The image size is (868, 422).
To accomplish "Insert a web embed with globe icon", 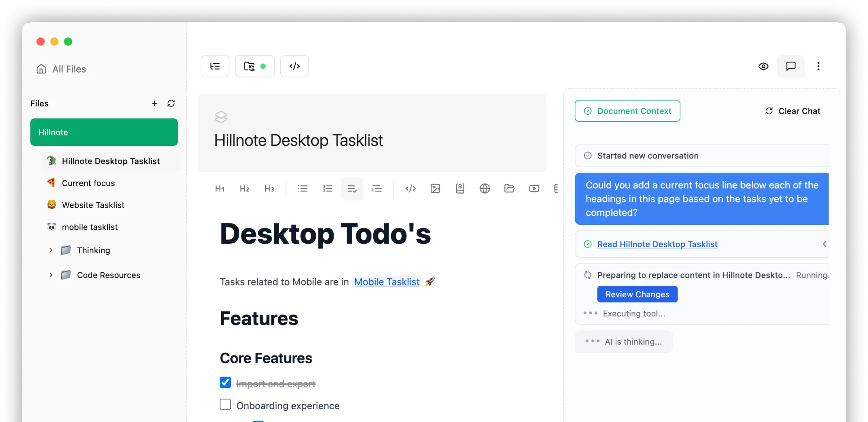I will tap(484, 189).
